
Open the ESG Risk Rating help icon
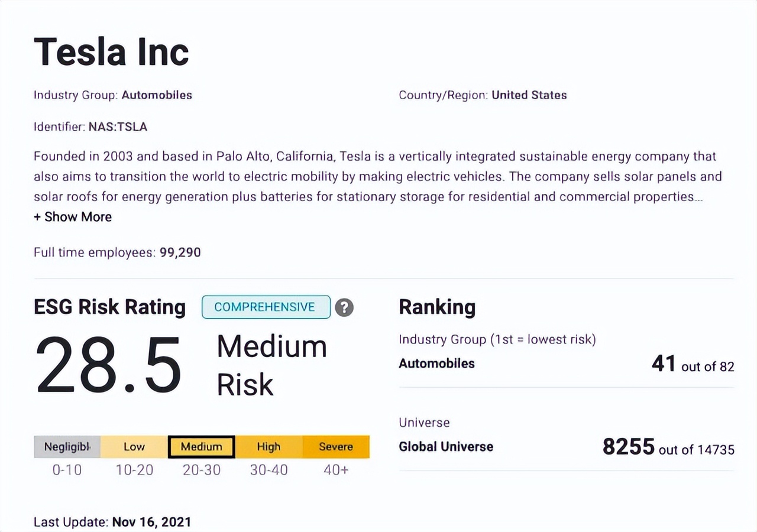[x=344, y=307]
